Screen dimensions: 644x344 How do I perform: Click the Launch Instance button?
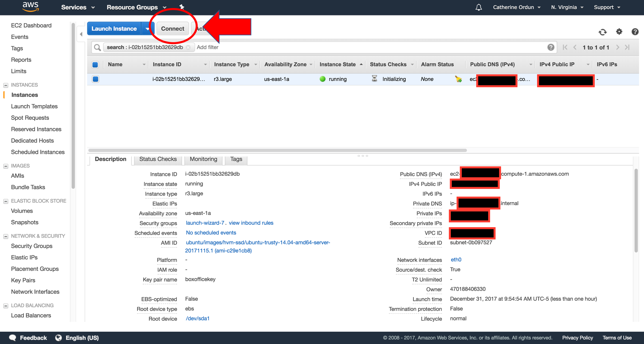click(x=114, y=29)
